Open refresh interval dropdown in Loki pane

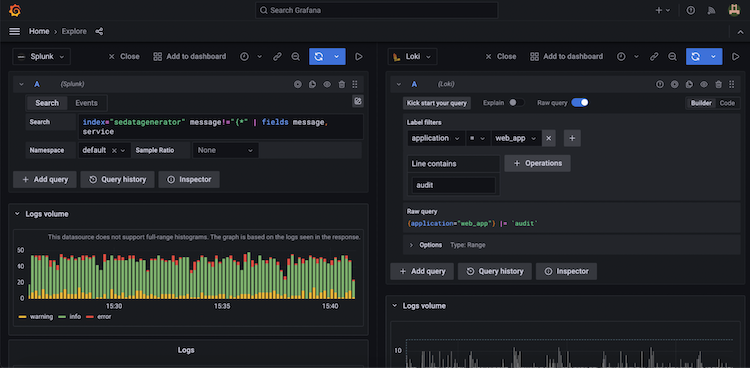(713, 56)
